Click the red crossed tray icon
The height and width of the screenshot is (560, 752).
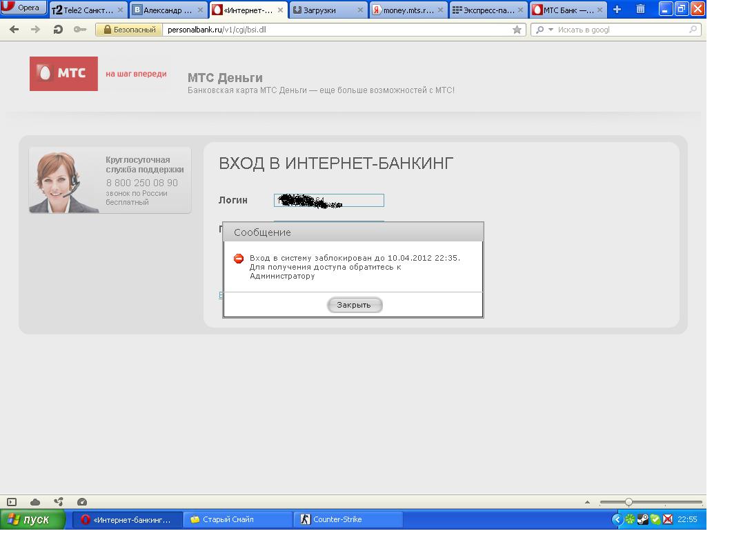coord(668,519)
